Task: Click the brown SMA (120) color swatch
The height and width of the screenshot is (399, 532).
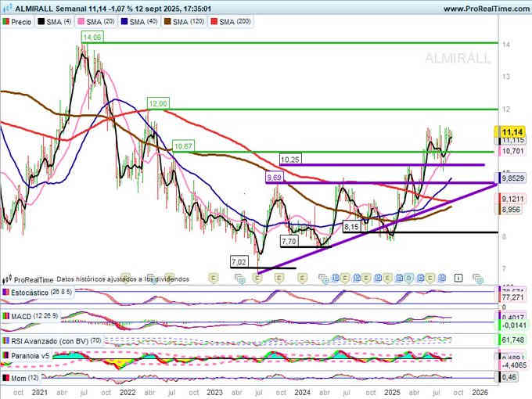Action: pyautogui.click(x=167, y=22)
